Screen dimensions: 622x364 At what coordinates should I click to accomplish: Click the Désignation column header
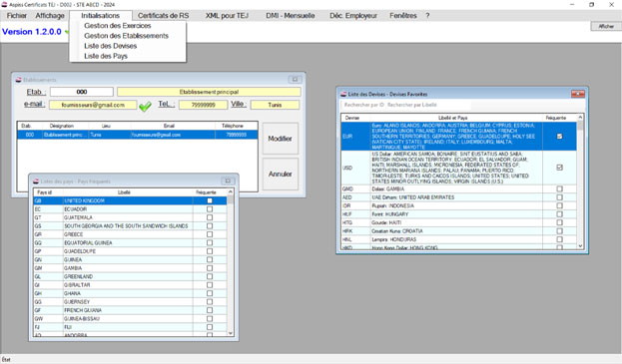tap(62, 126)
